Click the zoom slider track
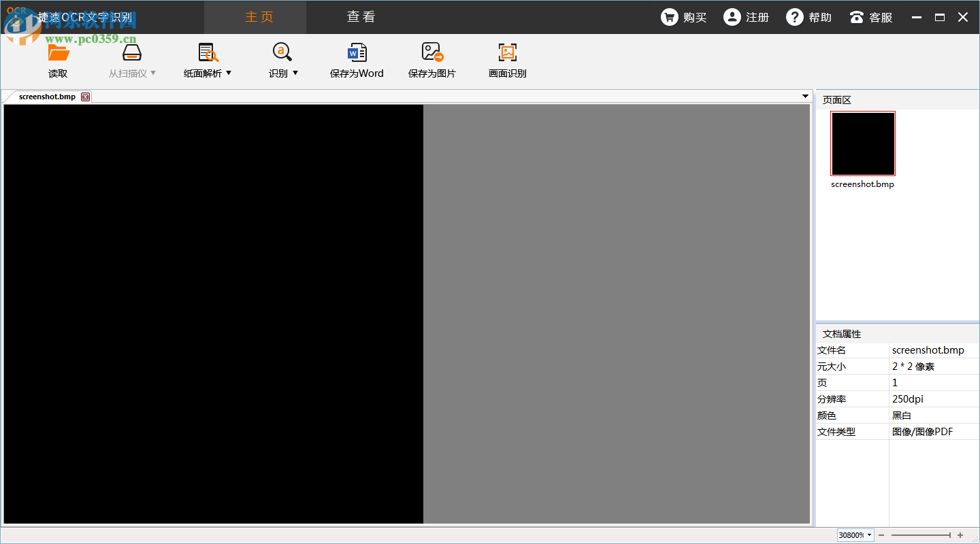 (x=921, y=535)
